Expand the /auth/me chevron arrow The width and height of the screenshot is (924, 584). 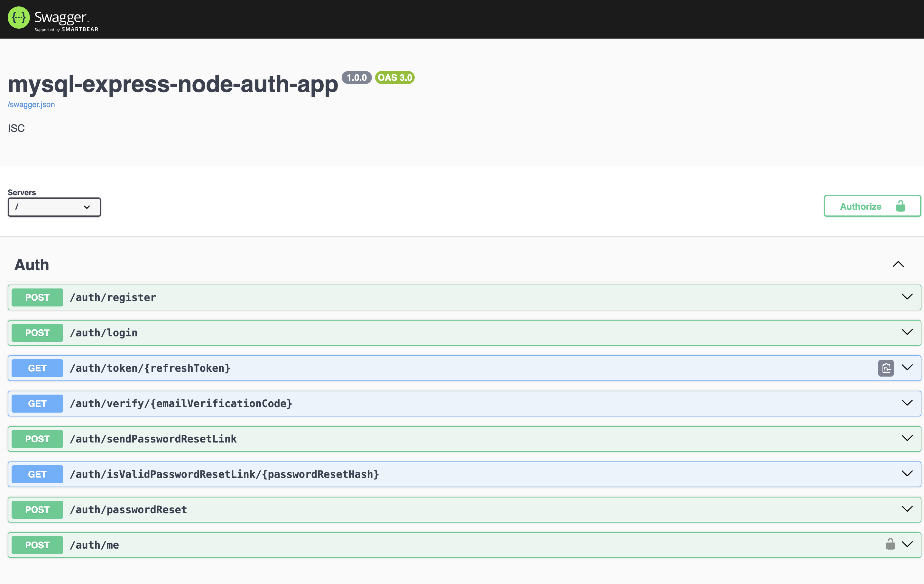pyautogui.click(x=907, y=544)
